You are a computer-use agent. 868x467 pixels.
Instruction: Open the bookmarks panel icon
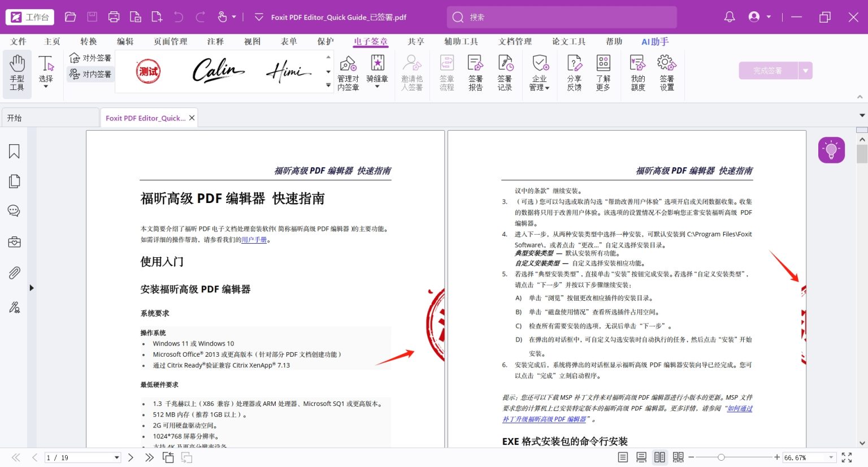pyautogui.click(x=14, y=152)
